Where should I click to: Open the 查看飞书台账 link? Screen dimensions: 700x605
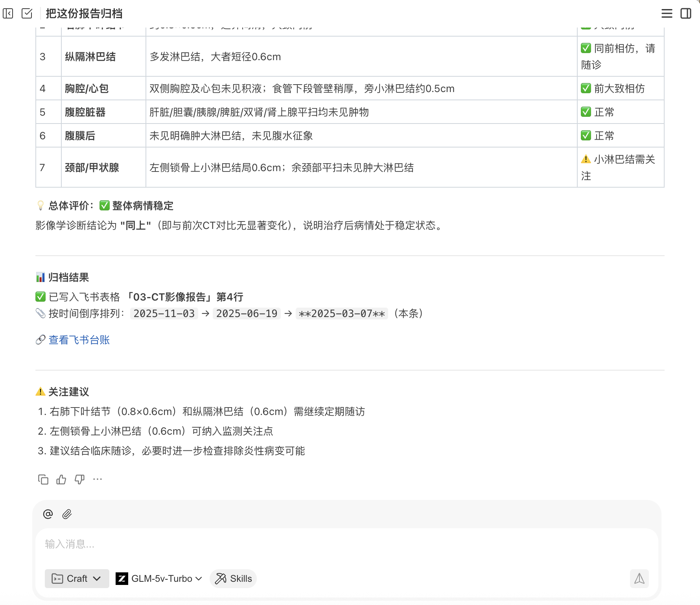[x=79, y=340]
